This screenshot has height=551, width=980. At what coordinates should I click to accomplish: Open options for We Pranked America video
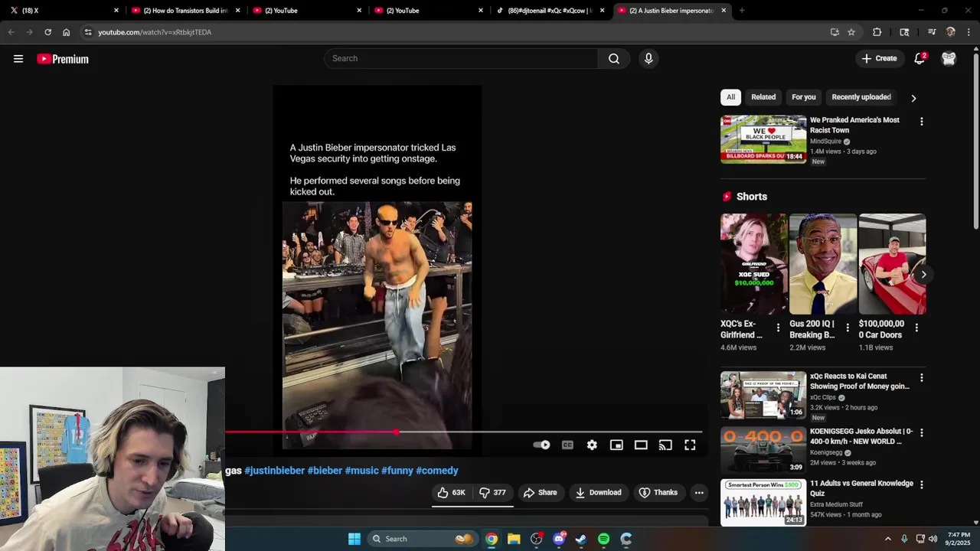(x=921, y=122)
